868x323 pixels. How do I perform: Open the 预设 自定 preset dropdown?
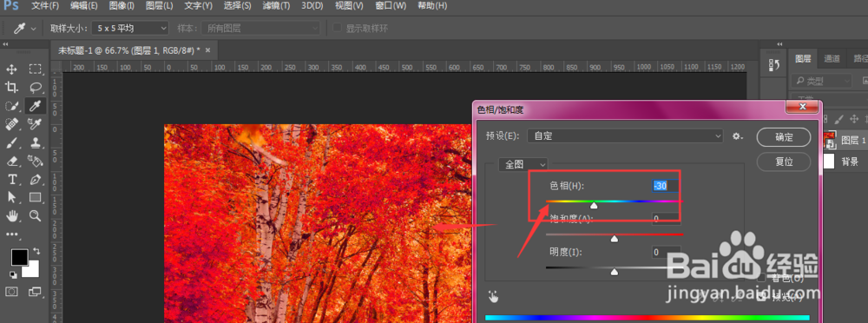pos(626,135)
